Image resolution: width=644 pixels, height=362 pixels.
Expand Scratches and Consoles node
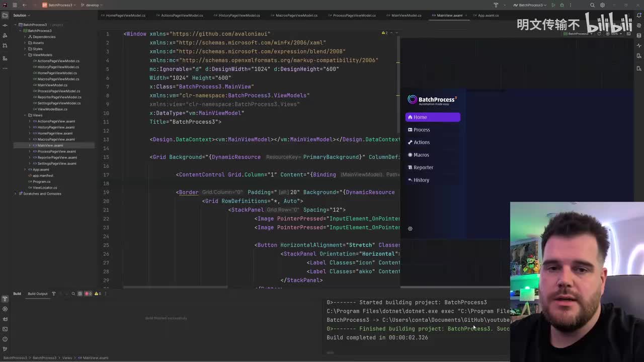(x=16, y=194)
